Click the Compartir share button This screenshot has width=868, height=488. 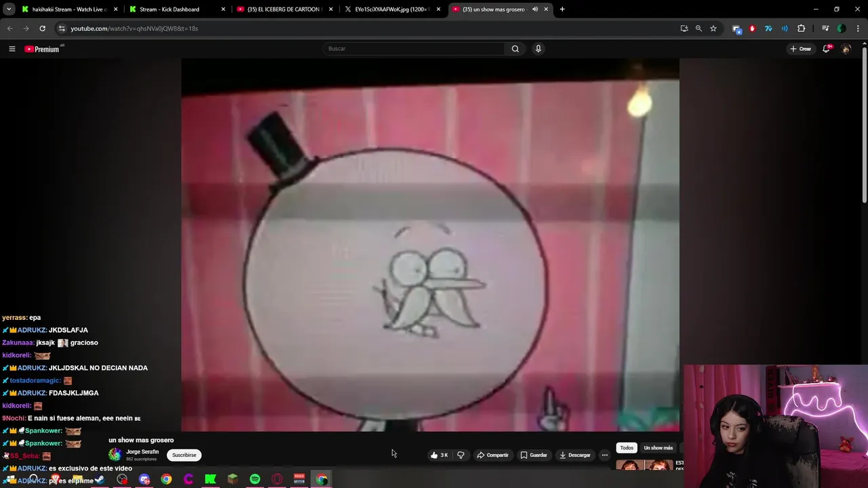(492, 455)
